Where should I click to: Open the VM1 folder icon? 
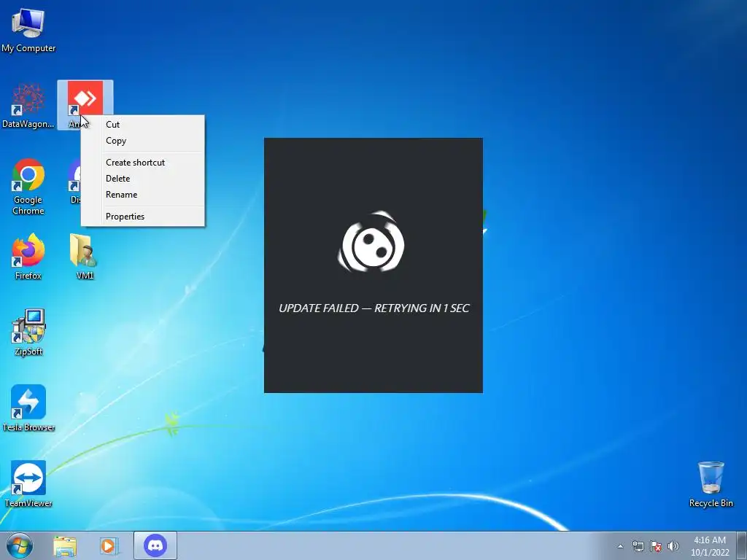pos(85,256)
